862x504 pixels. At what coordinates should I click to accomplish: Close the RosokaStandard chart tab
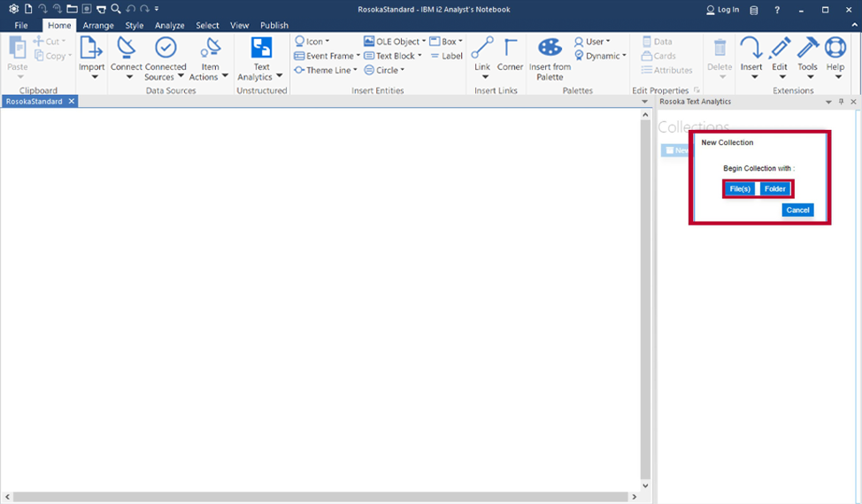coord(72,102)
